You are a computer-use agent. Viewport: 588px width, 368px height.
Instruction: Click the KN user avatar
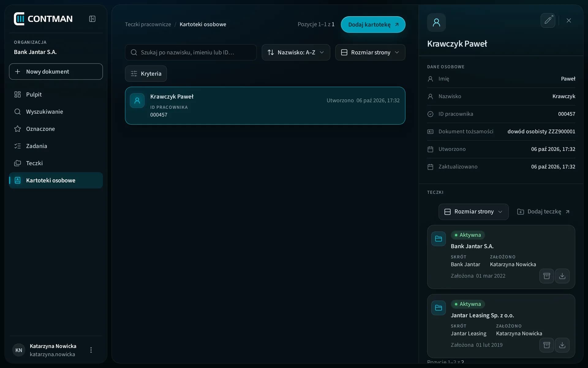[x=19, y=350]
